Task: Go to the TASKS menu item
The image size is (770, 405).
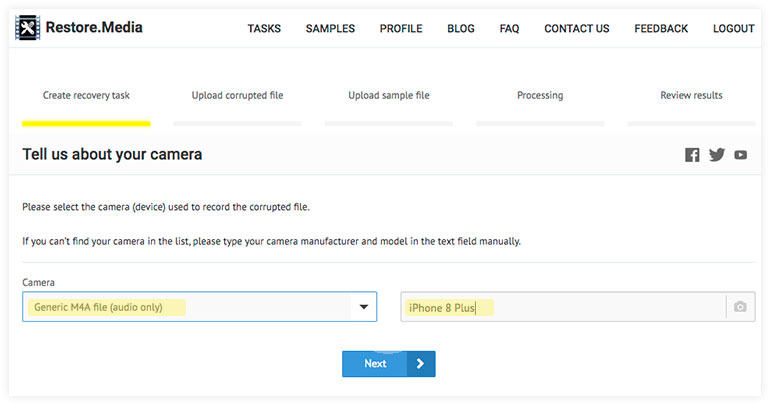Action: [x=264, y=28]
